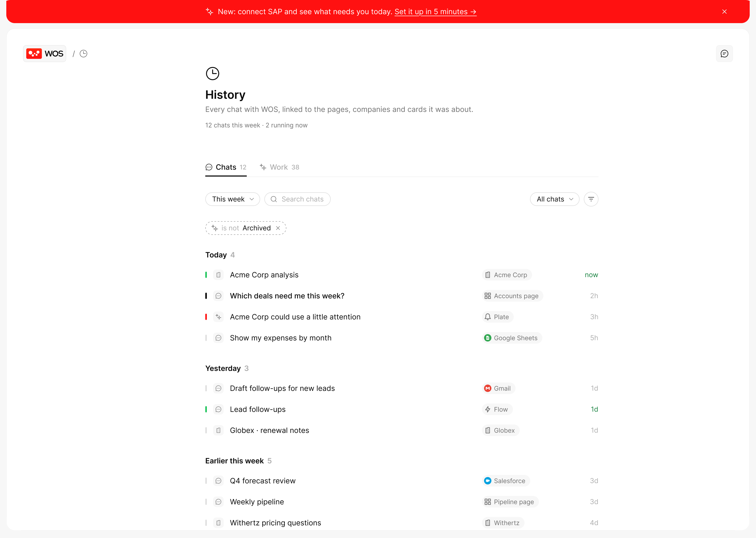Click the Globex company tag

tap(501, 430)
